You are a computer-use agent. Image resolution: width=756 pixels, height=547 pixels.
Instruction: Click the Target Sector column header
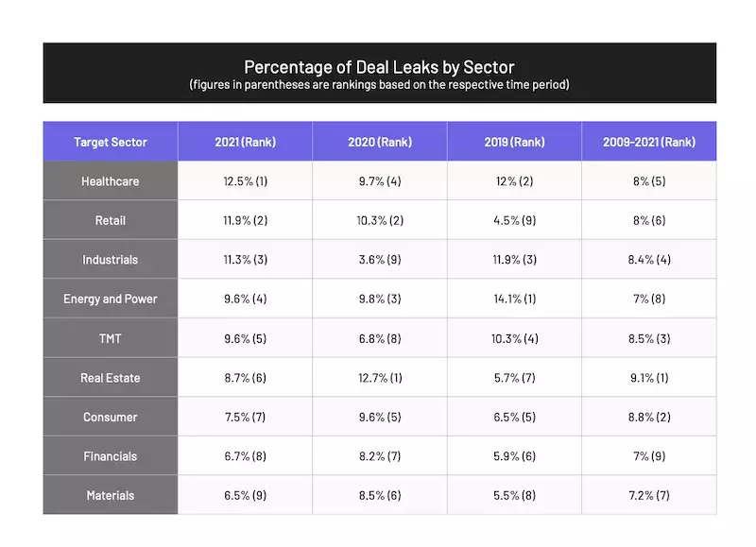pos(111,142)
